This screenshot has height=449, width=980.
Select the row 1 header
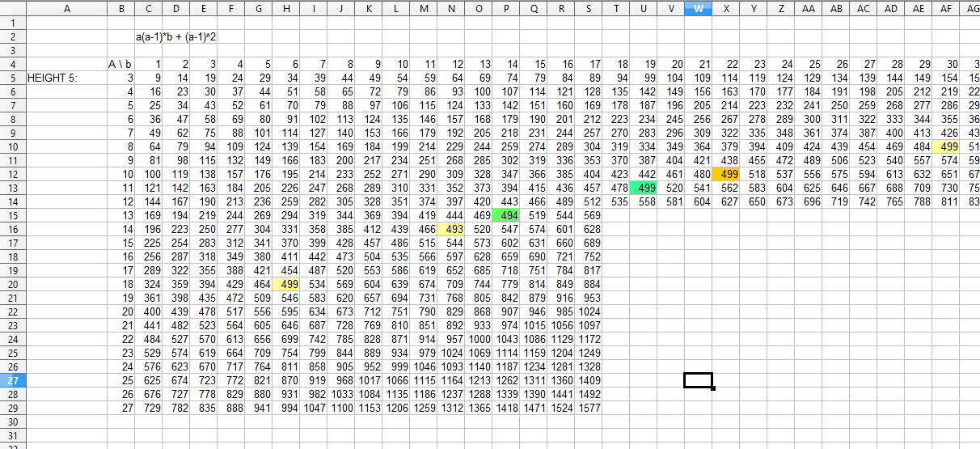pos(13,23)
